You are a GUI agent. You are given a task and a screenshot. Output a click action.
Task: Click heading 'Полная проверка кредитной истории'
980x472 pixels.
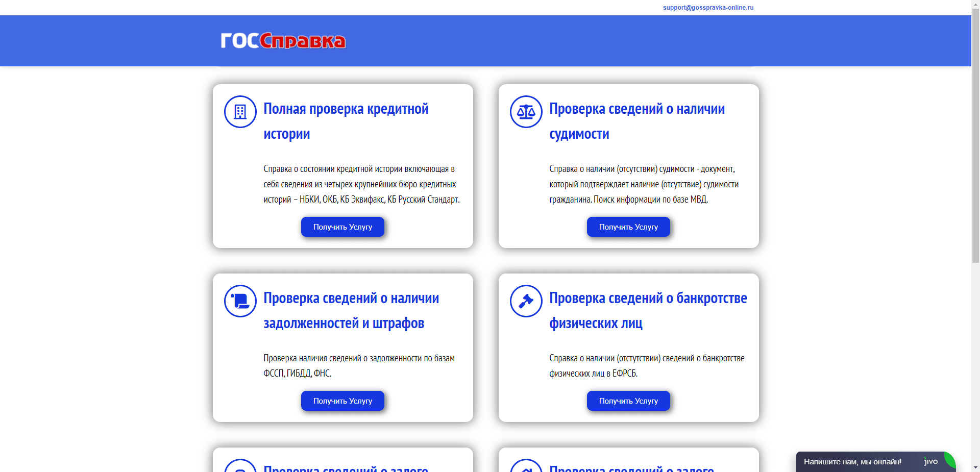(x=345, y=121)
